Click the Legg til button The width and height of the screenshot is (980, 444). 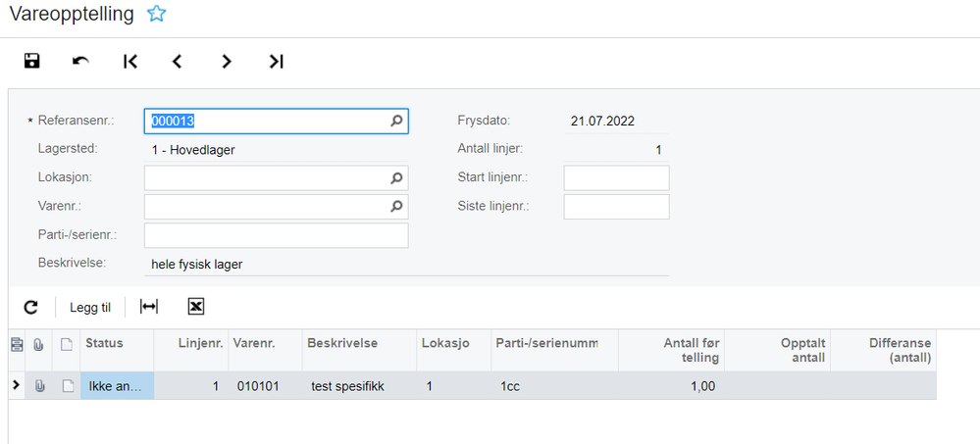90,307
